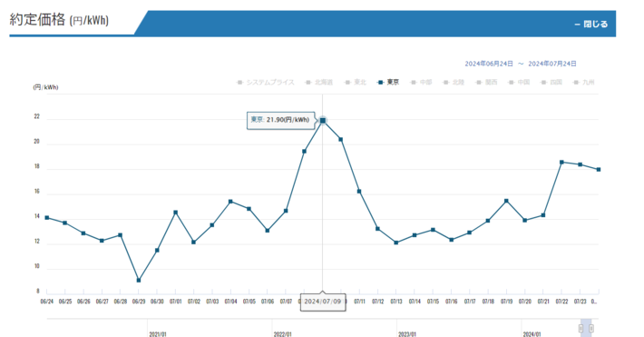Viewport: 644px width, 337px height.
Task: Show the 中部 legend series
Action: tap(421, 83)
